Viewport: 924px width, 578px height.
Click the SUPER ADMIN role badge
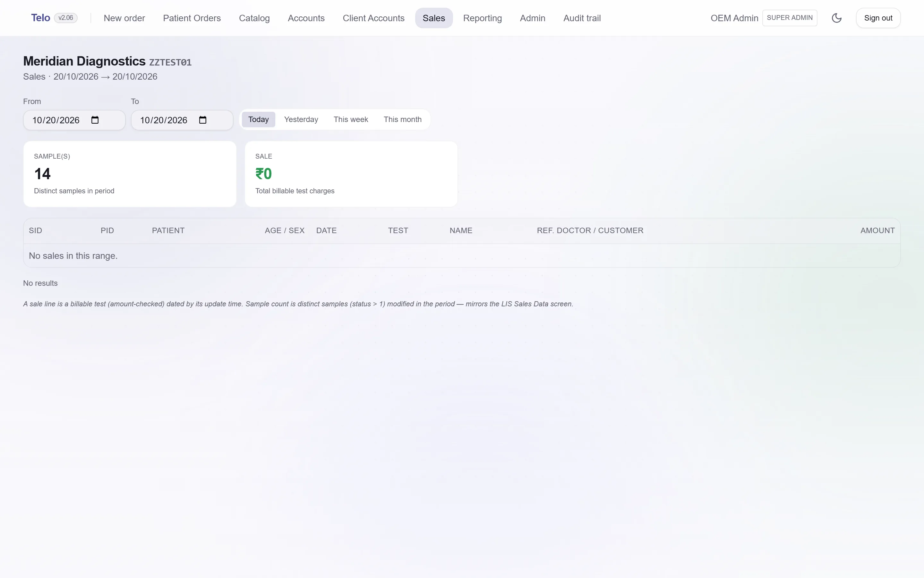(x=789, y=18)
